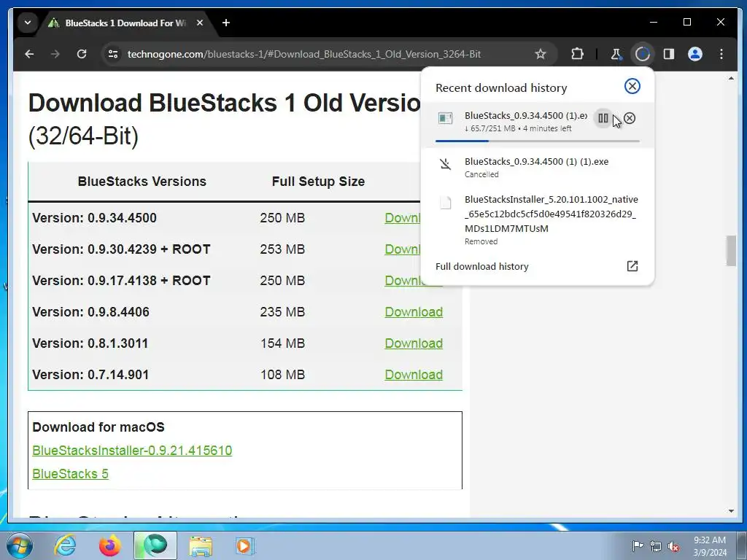Open the Chrome three-dot menu
Image resolution: width=747 pixels, height=560 pixels.
[x=721, y=54]
